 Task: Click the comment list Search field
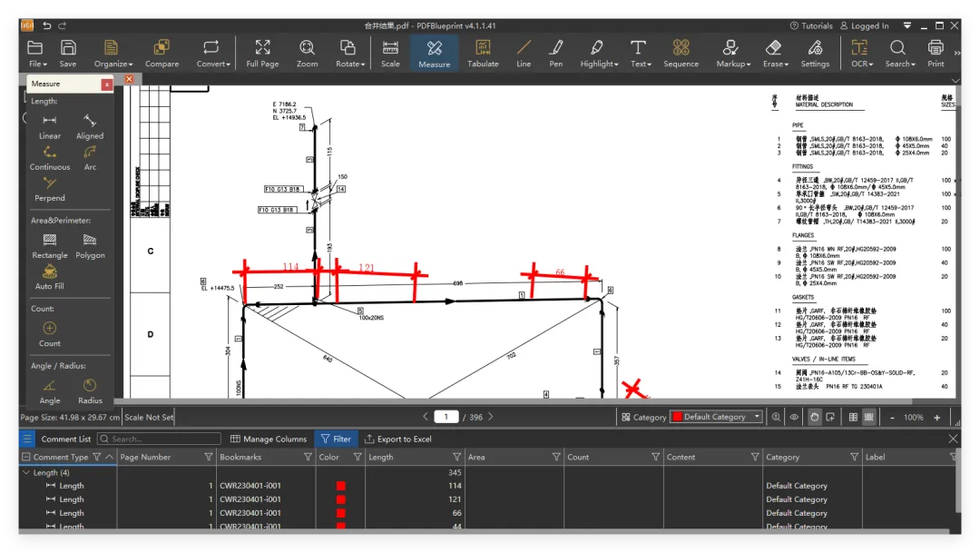(x=159, y=439)
